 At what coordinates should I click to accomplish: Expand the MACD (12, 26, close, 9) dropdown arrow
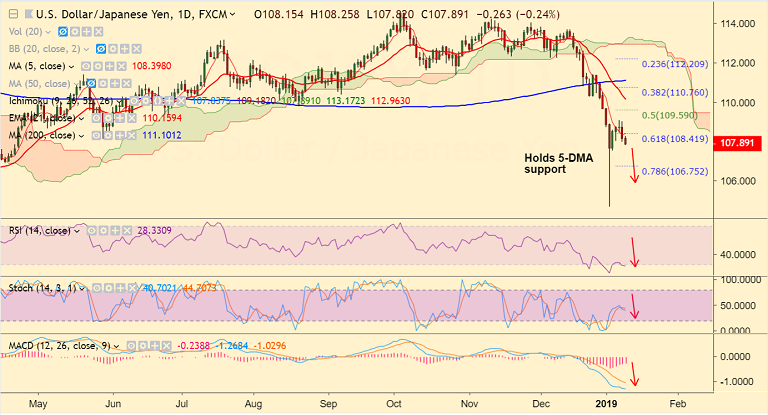[x=117, y=346]
